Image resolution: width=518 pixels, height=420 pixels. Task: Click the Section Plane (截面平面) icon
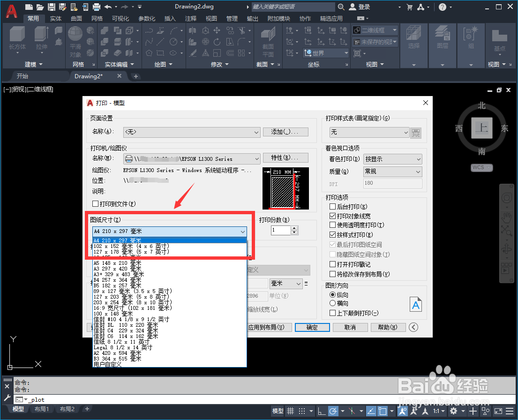pos(268,35)
